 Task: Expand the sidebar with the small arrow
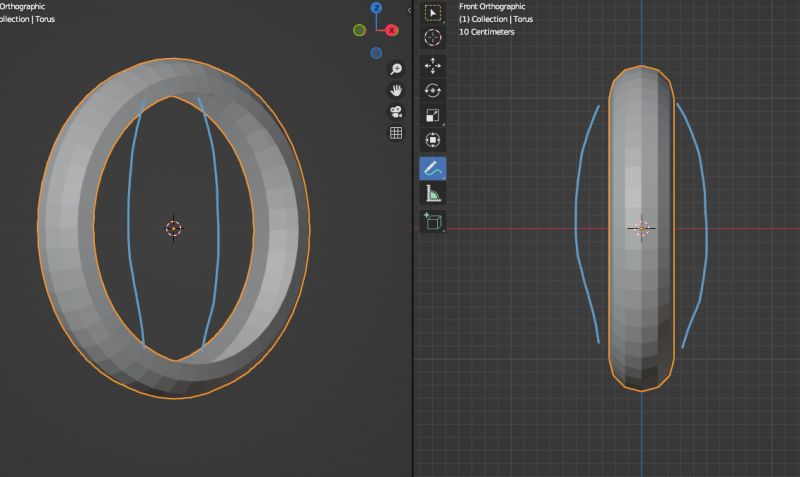point(409,10)
